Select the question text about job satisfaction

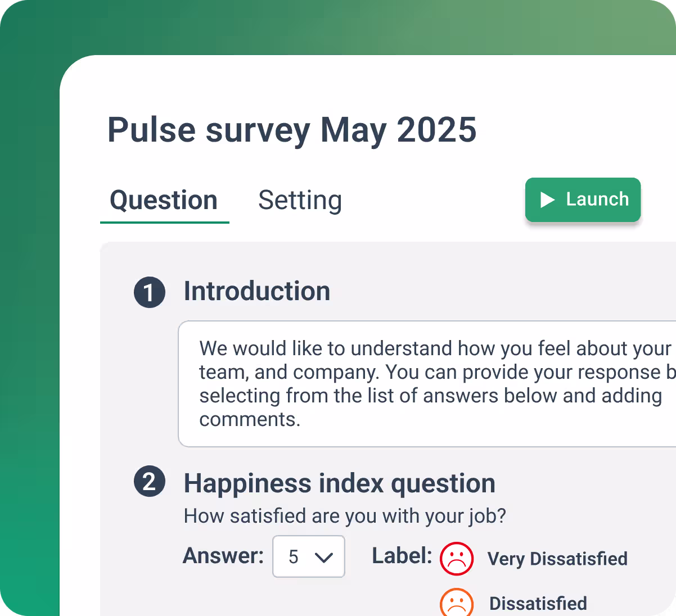pos(344,515)
